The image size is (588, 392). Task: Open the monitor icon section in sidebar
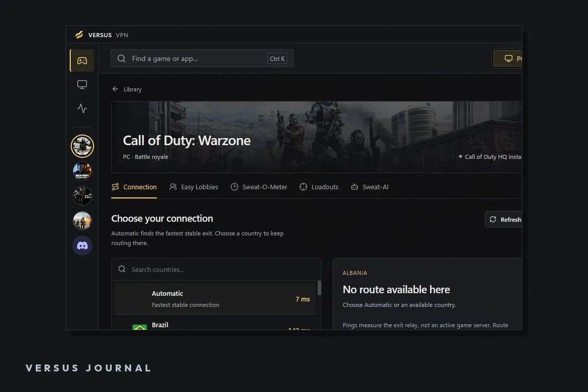click(82, 85)
